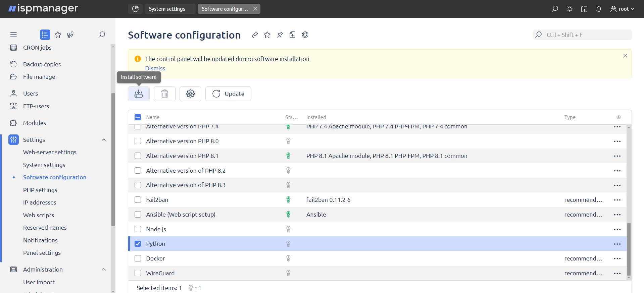Open the root user menu

[622, 9]
